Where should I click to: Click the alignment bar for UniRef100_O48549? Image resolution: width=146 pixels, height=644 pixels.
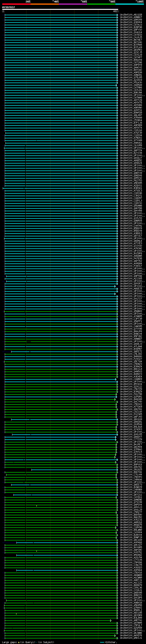coord(61,85)
